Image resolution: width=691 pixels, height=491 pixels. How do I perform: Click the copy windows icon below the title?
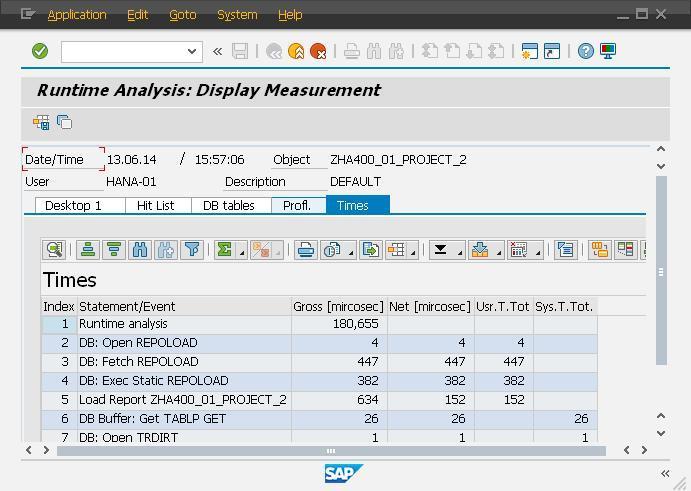point(64,122)
